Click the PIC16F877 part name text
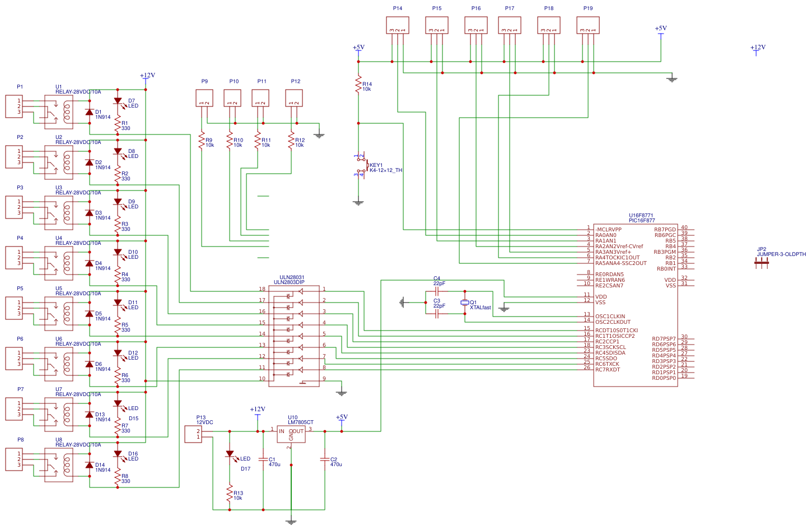 (642, 221)
